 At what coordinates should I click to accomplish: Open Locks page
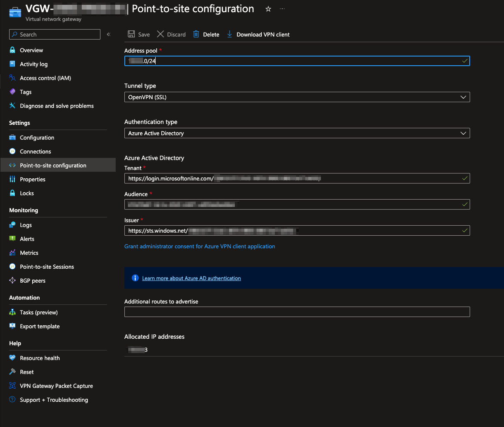pos(27,193)
